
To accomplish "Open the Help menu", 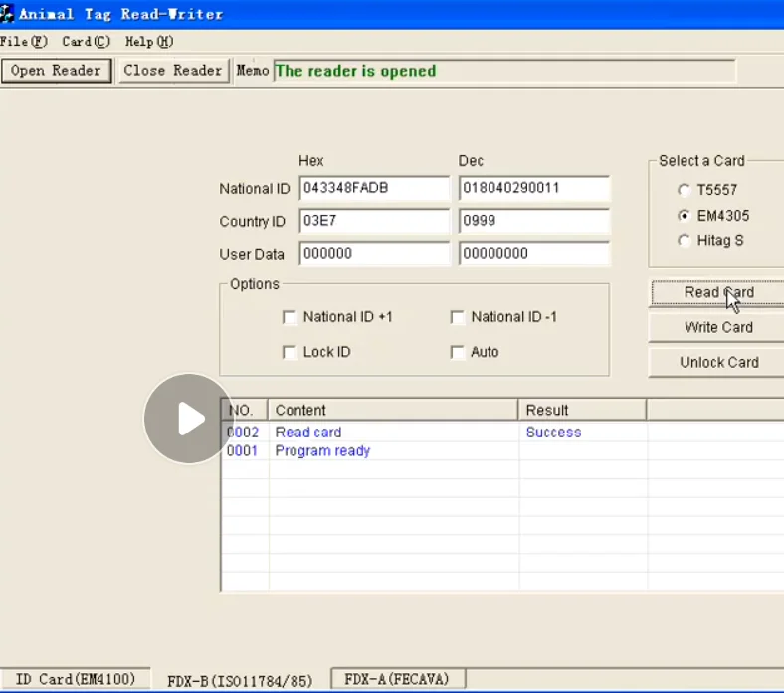I will click(x=149, y=42).
